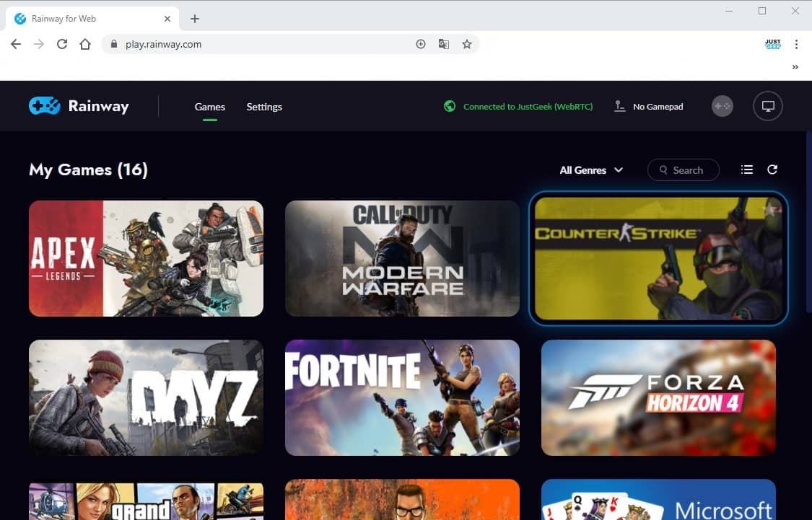The height and width of the screenshot is (520, 812).
Task: Select the Rainway for Web browser tab
Action: 92,19
